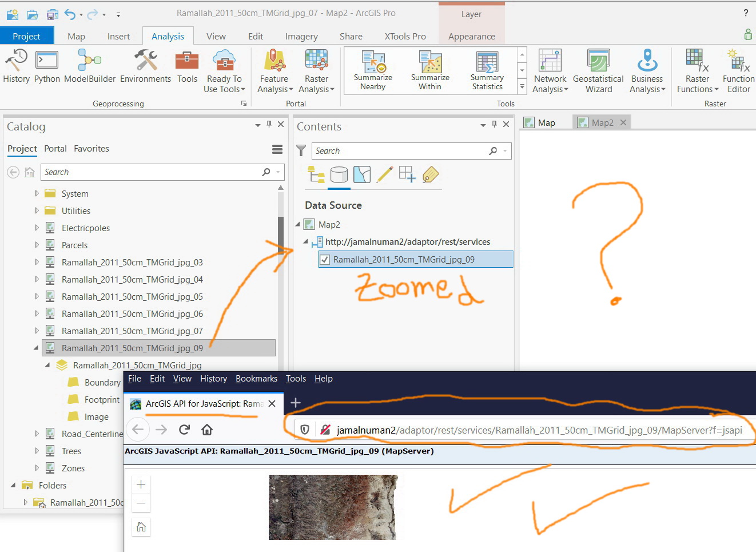Select the Road_Centerline item in Catalog
756x552 pixels.
92,434
